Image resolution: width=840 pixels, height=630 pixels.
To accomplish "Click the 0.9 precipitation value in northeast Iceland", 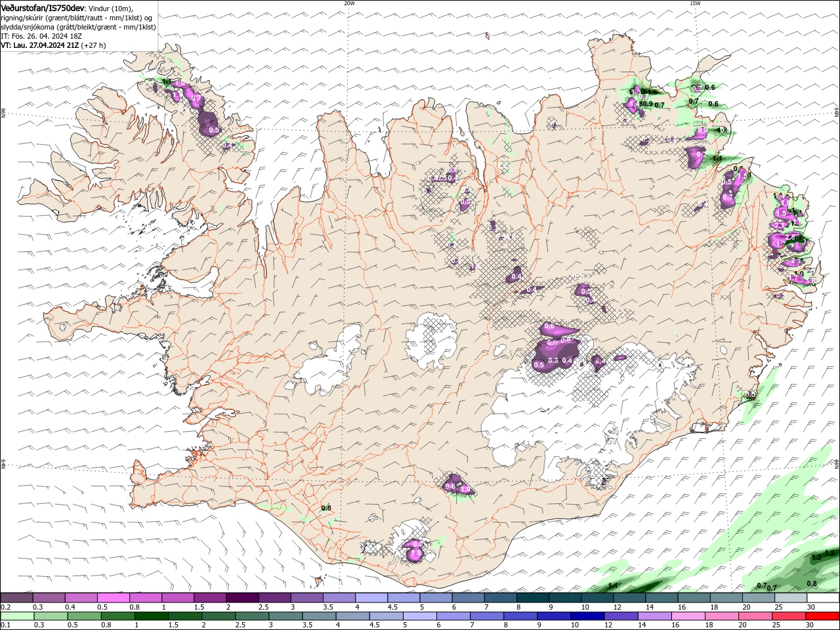I will pos(648,104).
